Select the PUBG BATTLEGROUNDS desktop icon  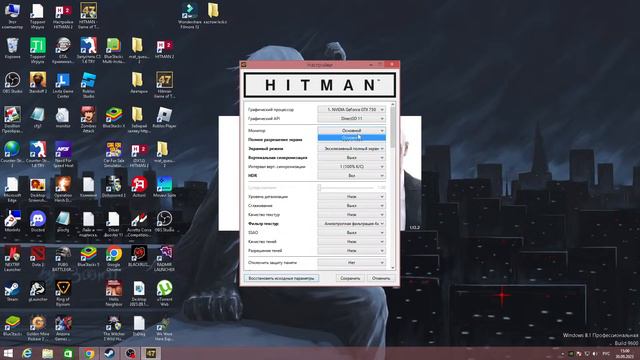point(63,259)
